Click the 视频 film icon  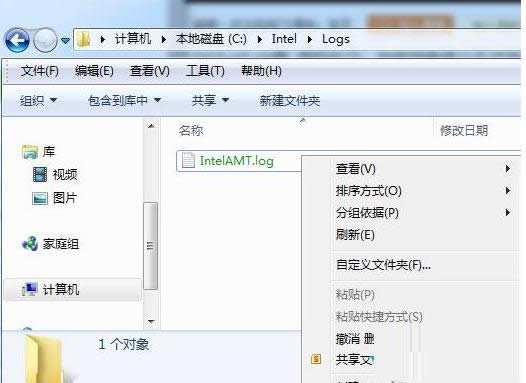[x=40, y=174]
